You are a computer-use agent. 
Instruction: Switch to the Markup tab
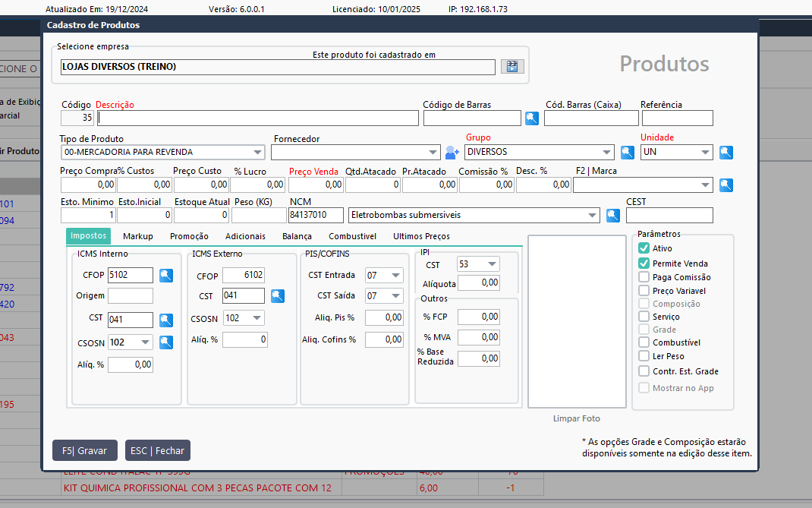(138, 236)
